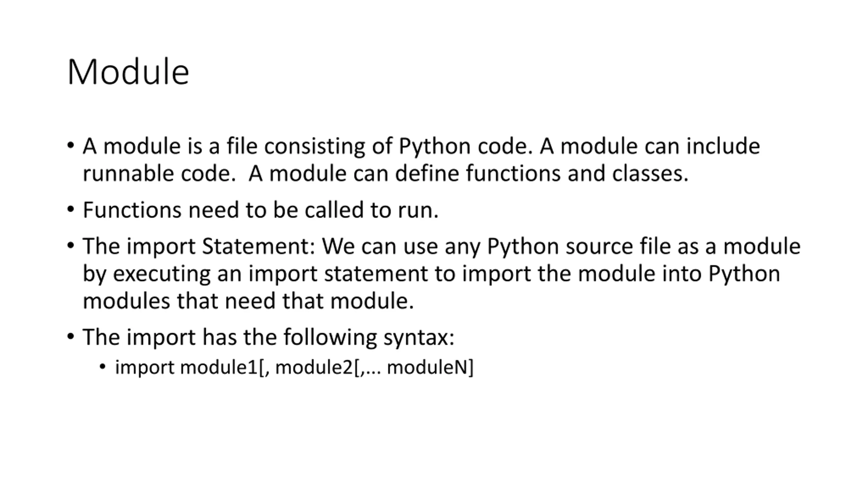
Task: Click the word "moduleN]" in the syntax line
Action: (430, 367)
